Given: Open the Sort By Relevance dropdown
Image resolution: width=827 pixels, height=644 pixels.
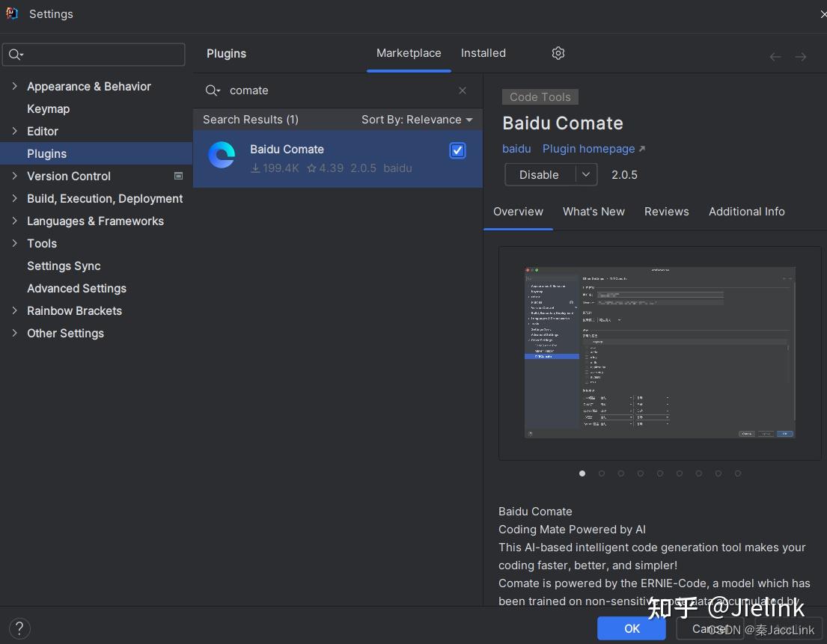Looking at the screenshot, I should coord(416,119).
